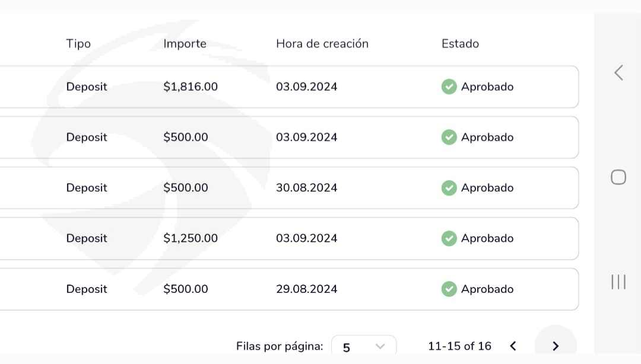Click the $1,250.00 amount
The image size is (641, 364).
point(191,238)
